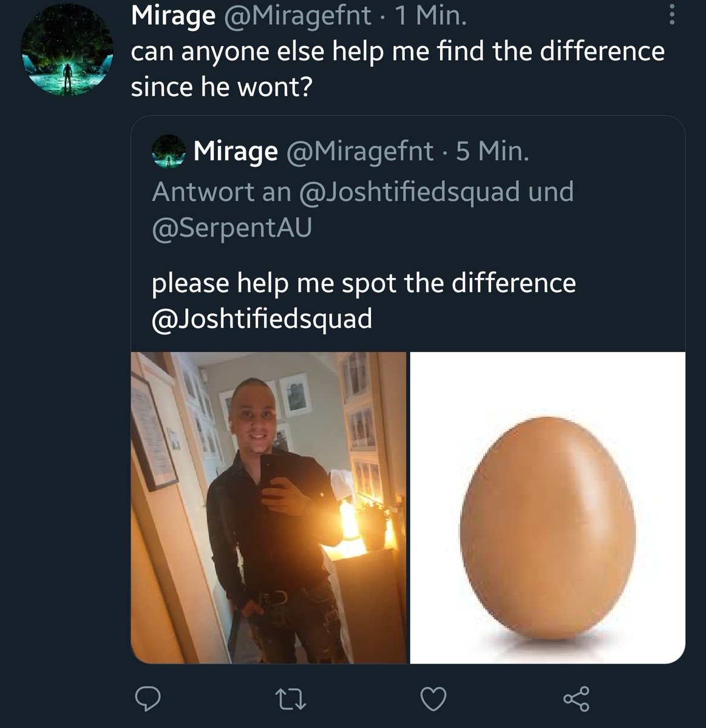The height and width of the screenshot is (728, 706).
Task: Click the '1 Min.' timestamp
Action: 430,16
